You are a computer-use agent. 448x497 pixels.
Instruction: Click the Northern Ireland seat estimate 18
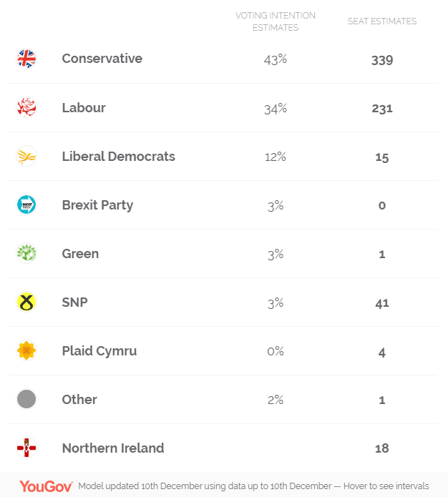click(x=382, y=449)
